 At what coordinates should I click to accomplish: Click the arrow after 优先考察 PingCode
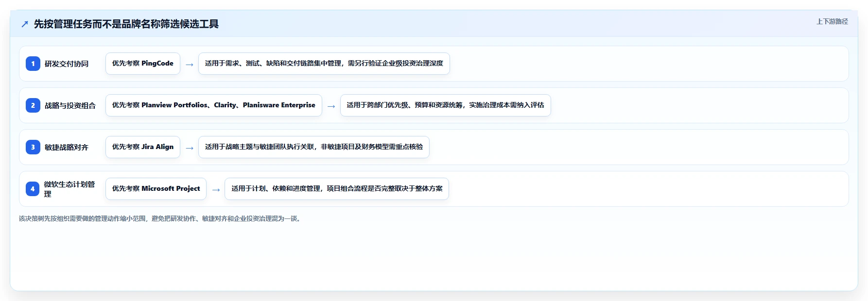[190, 65]
